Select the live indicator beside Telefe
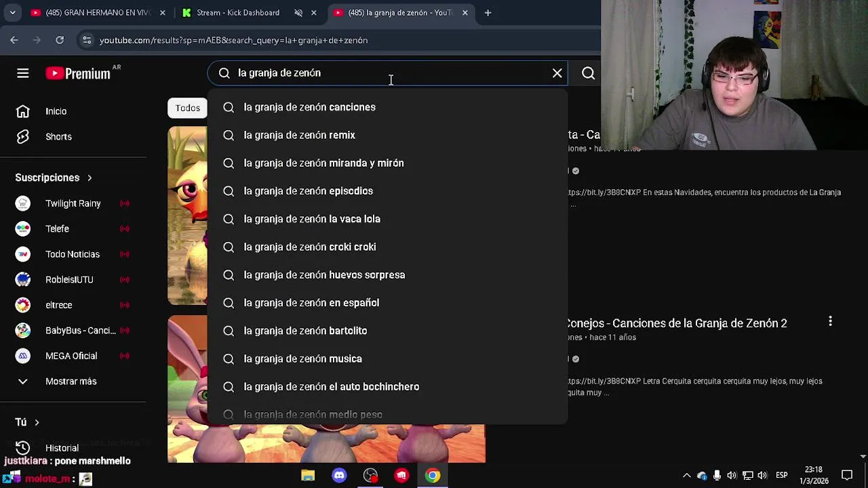868x488 pixels. tap(124, 229)
